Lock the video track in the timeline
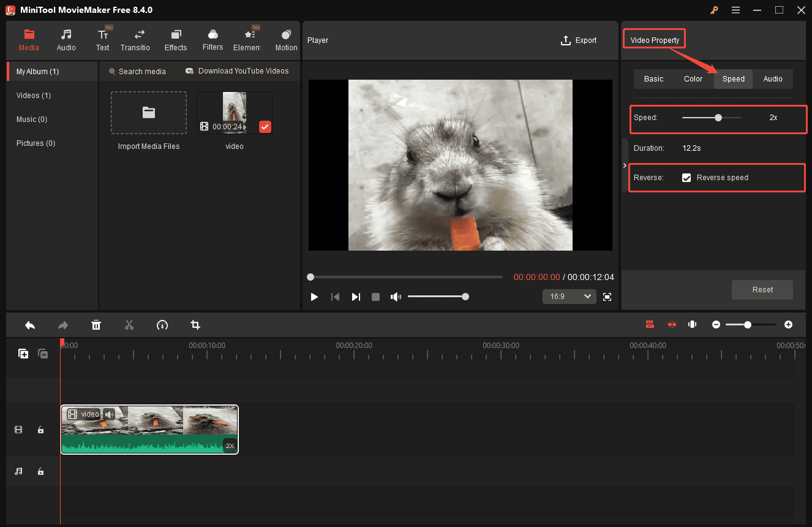 click(x=40, y=430)
